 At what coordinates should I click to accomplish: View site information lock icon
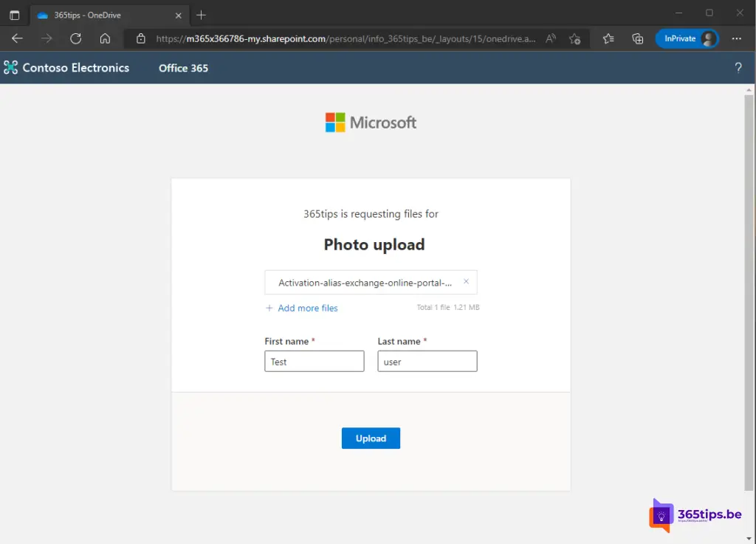tap(140, 39)
